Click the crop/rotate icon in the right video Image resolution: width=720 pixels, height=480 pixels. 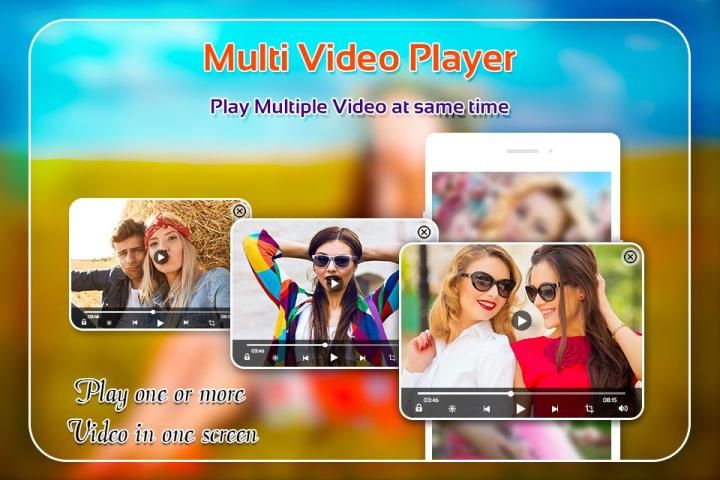tap(590, 408)
